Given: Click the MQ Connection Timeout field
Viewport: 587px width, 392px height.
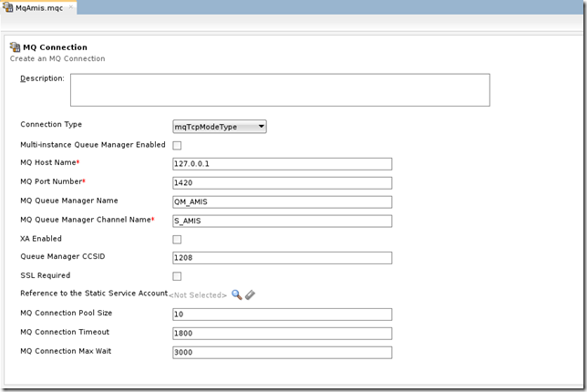Looking at the screenshot, I should coord(282,334).
